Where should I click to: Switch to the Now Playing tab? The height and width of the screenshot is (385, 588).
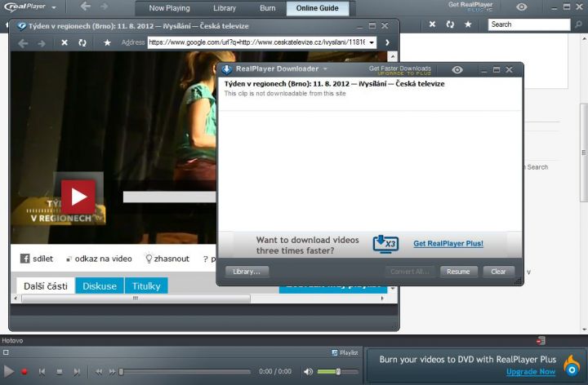click(169, 8)
